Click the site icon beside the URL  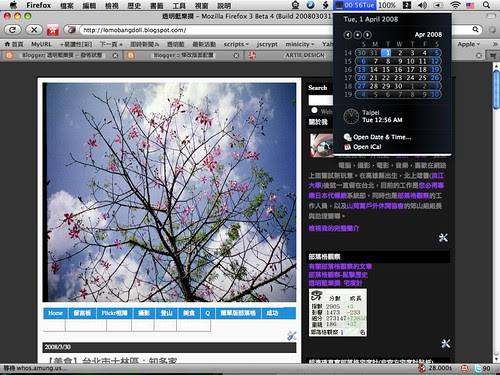pyautogui.click(x=71, y=30)
